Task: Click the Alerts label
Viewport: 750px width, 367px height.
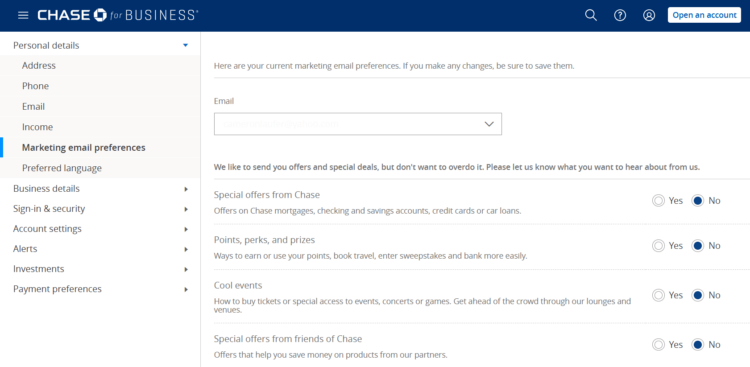Action: click(25, 249)
